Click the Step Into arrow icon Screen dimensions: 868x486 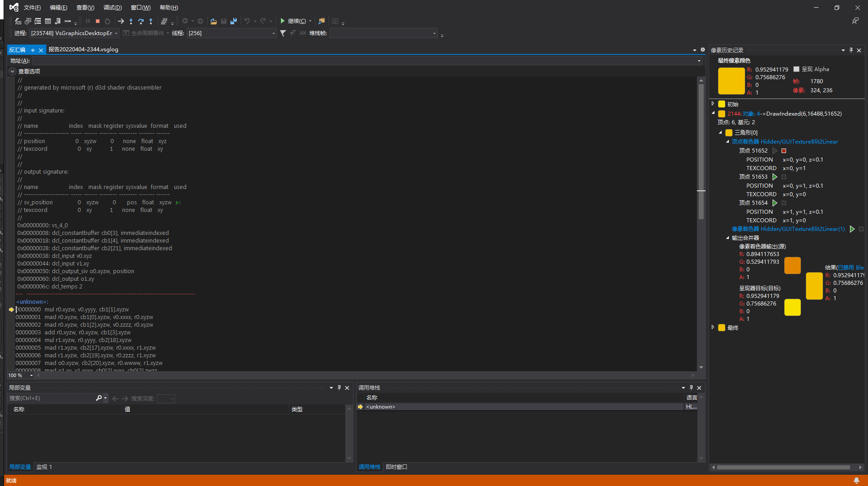click(x=131, y=21)
